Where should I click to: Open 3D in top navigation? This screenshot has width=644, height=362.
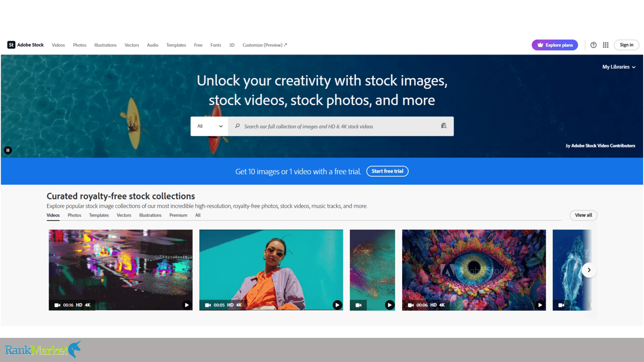pos(232,45)
